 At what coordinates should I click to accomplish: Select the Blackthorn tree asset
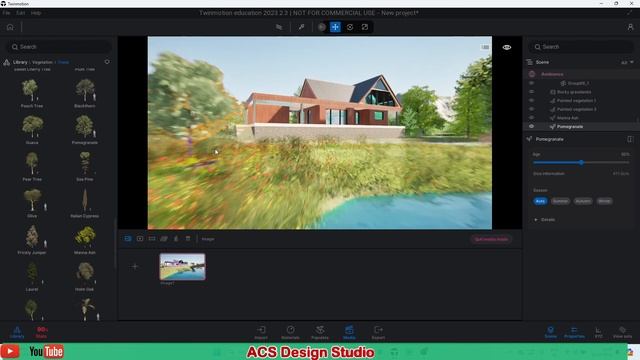click(x=85, y=93)
